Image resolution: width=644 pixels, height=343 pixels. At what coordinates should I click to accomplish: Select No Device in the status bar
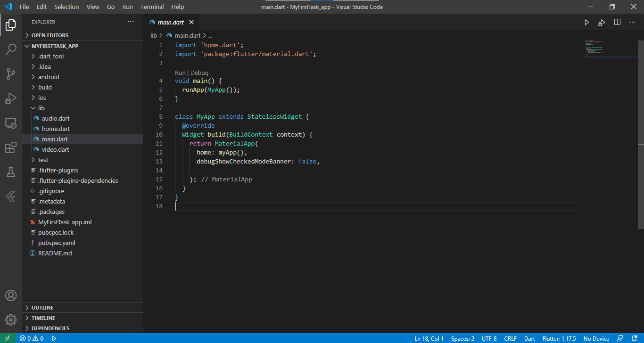pyautogui.click(x=596, y=338)
